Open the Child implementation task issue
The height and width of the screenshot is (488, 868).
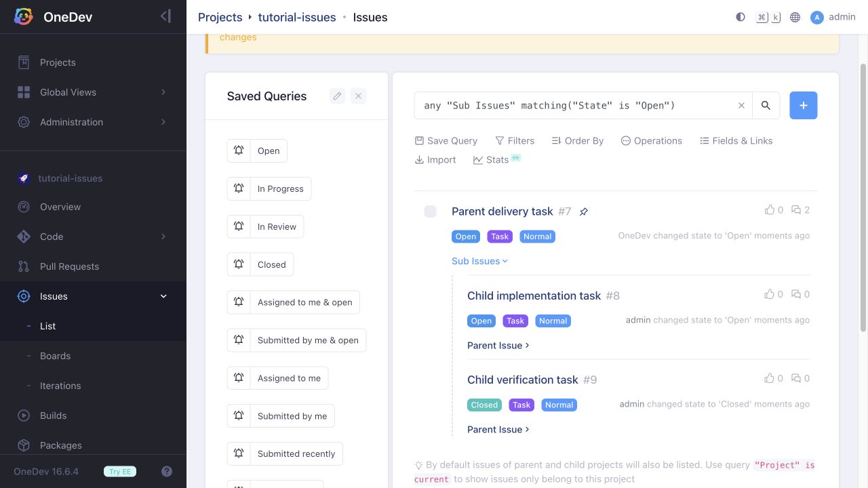click(534, 296)
